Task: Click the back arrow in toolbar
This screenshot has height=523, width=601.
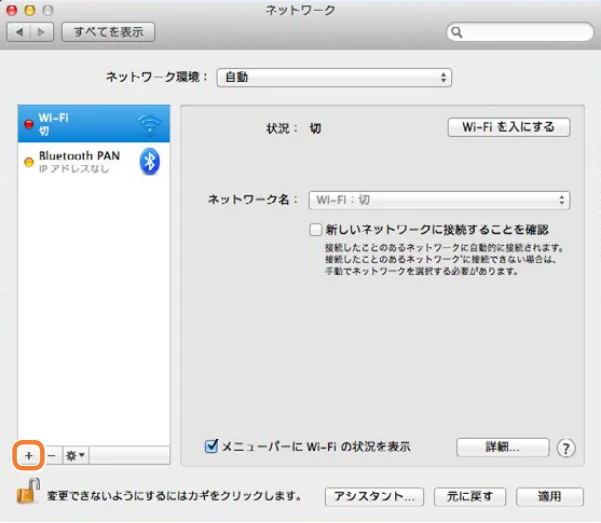Action: pyautogui.click(x=19, y=32)
